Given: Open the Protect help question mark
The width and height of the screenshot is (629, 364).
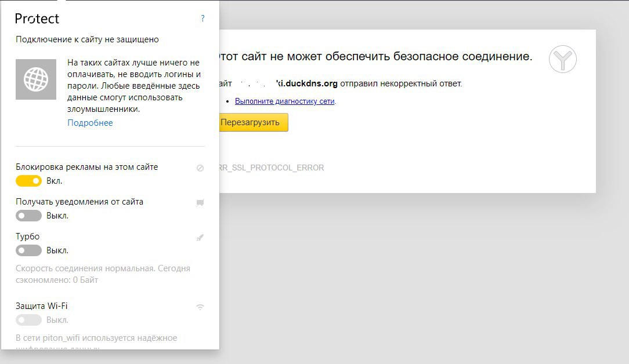Looking at the screenshot, I should (x=203, y=19).
